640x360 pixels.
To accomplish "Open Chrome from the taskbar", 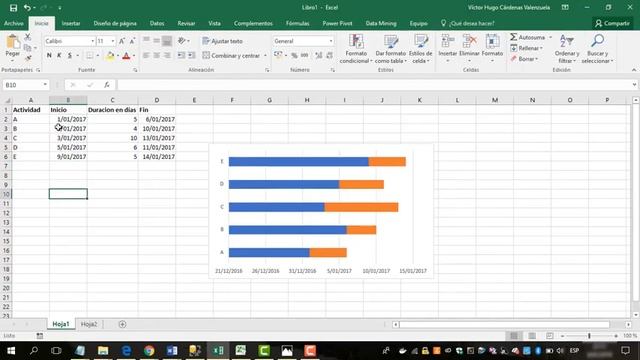I will coord(149,351).
